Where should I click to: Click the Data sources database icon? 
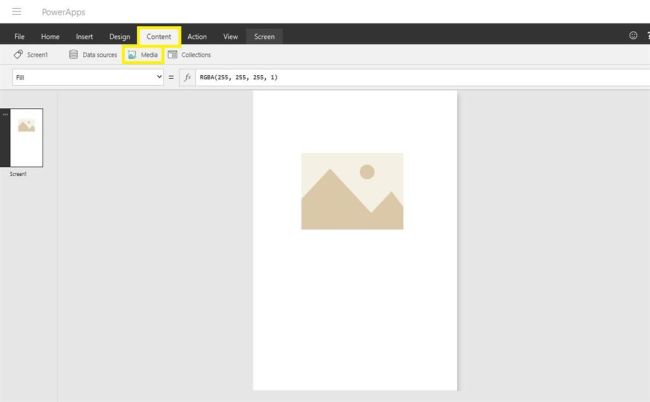tap(73, 54)
